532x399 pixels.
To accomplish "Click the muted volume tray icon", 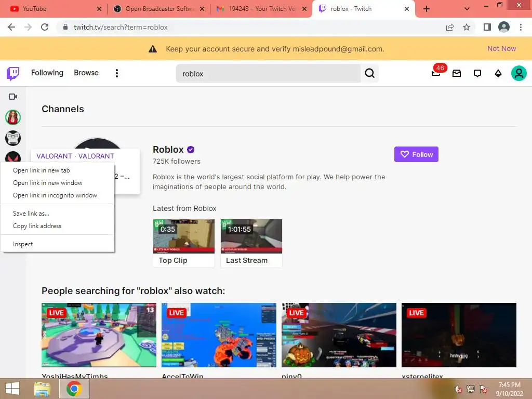I will pyautogui.click(x=458, y=389).
